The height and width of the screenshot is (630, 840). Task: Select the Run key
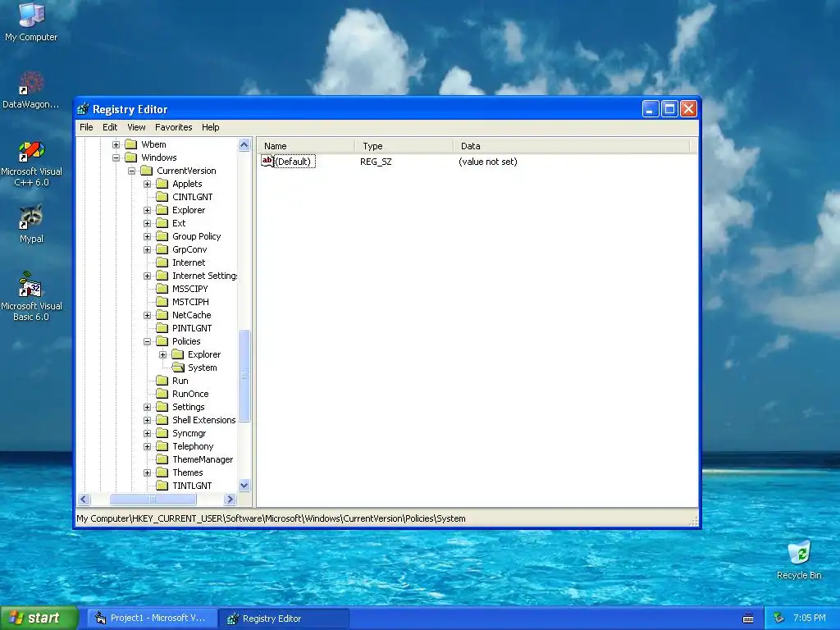180,381
